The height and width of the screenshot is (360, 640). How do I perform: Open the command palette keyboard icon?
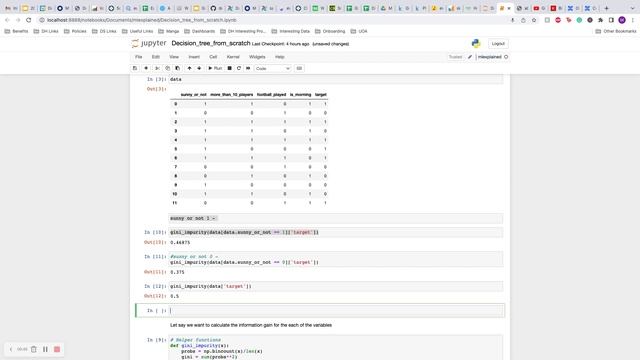pos(299,68)
